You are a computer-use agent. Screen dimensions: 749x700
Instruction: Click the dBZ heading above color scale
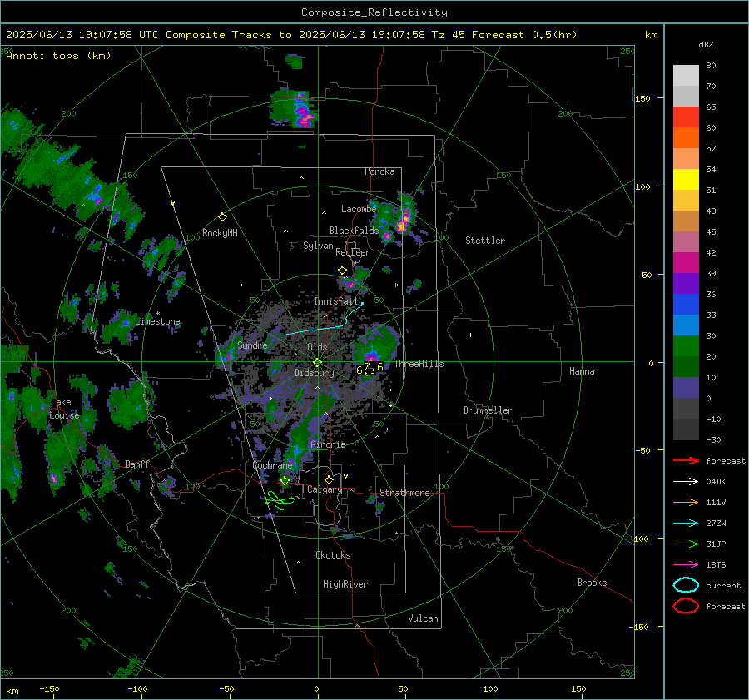[x=706, y=44]
